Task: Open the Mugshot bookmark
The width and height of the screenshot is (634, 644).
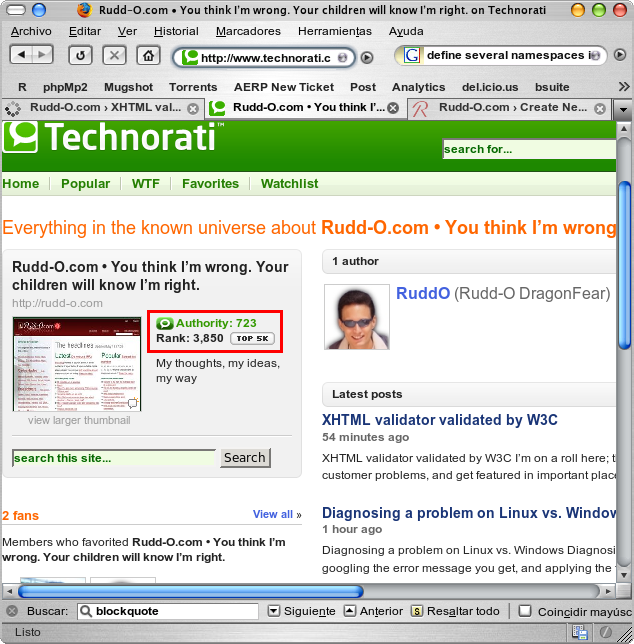Action: 129,87
